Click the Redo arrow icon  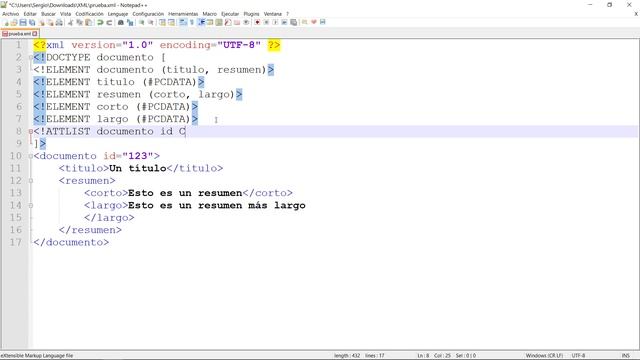tap(109, 22)
